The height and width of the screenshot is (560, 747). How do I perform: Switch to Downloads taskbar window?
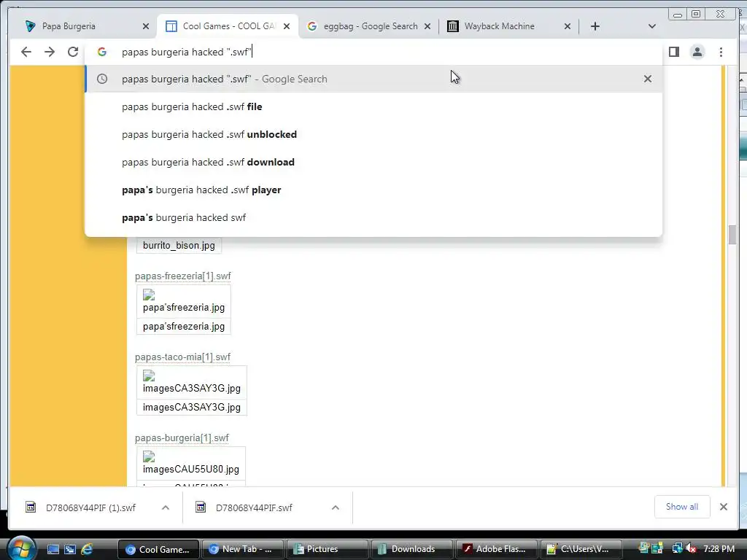tap(411, 549)
